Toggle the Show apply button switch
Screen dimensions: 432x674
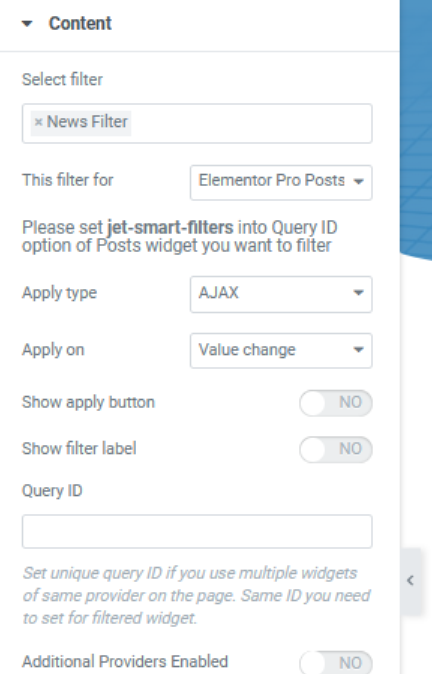coord(336,403)
